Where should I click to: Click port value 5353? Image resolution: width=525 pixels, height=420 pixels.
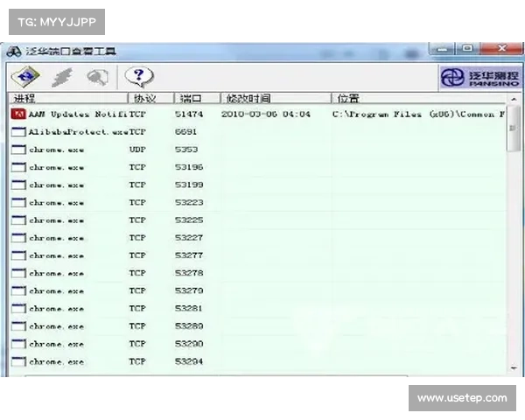186,150
